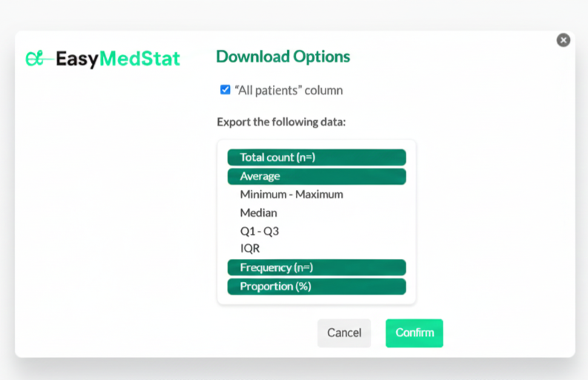
Task: Click blank space below Proportion inside list box
Action: pyautogui.click(x=317, y=299)
